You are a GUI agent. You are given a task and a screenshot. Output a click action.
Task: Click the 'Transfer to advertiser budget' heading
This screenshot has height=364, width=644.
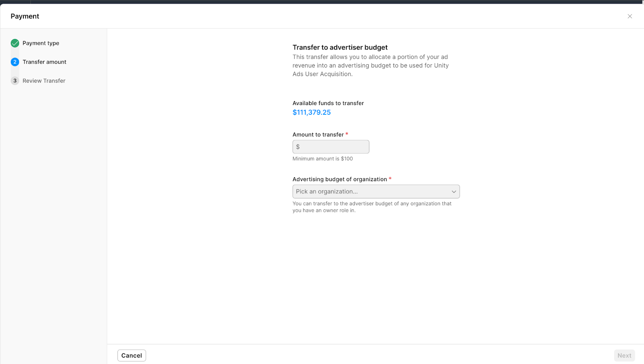[340, 48]
